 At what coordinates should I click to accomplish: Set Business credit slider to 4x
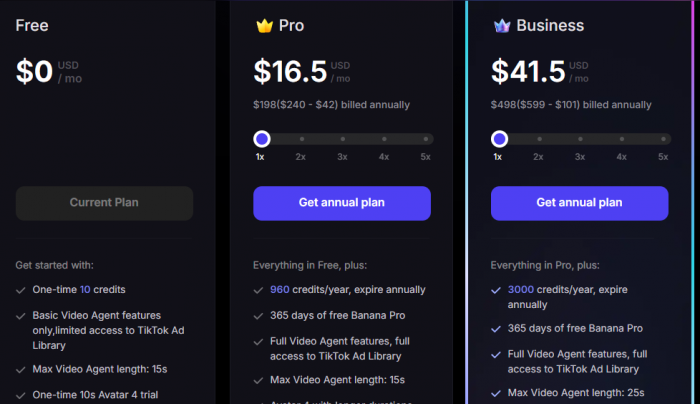click(x=621, y=139)
